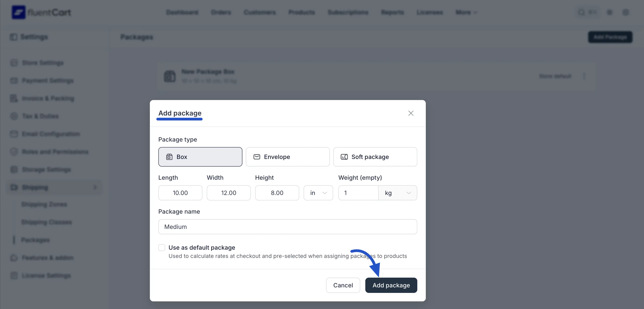644x309 pixels.
Task: Open the Reports menu item
Action: pyautogui.click(x=392, y=12)
